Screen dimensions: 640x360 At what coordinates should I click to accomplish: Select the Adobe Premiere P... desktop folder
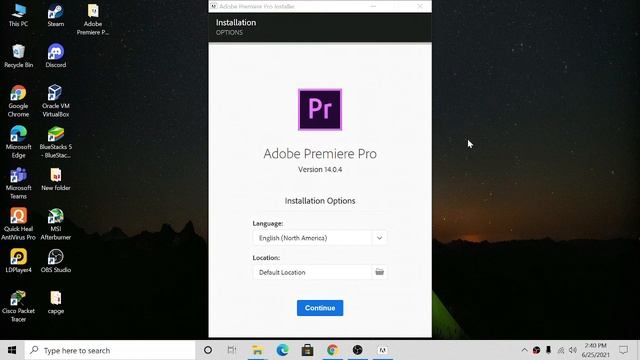93,20
